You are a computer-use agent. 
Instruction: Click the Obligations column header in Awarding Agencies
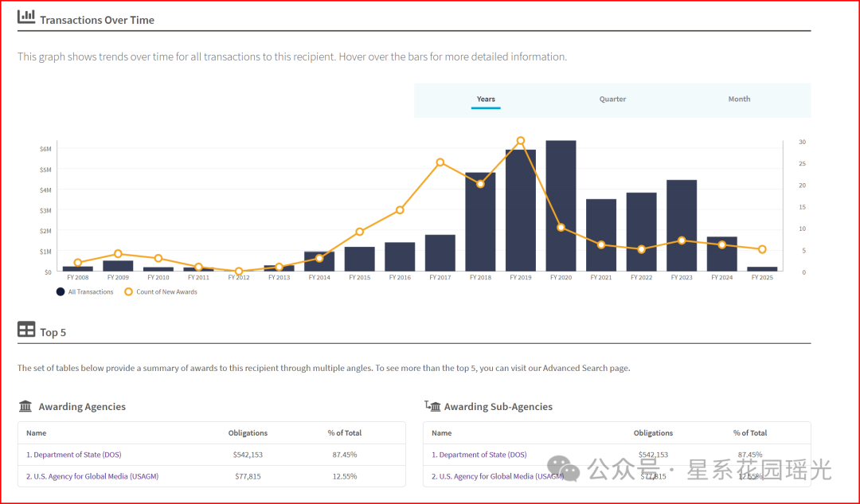coord(248,433)
